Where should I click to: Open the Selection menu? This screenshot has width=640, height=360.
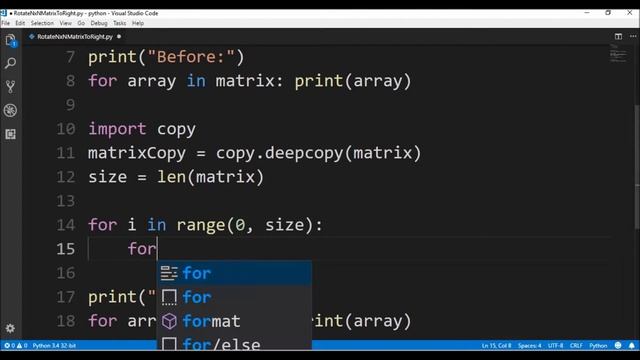coord(42,23)
